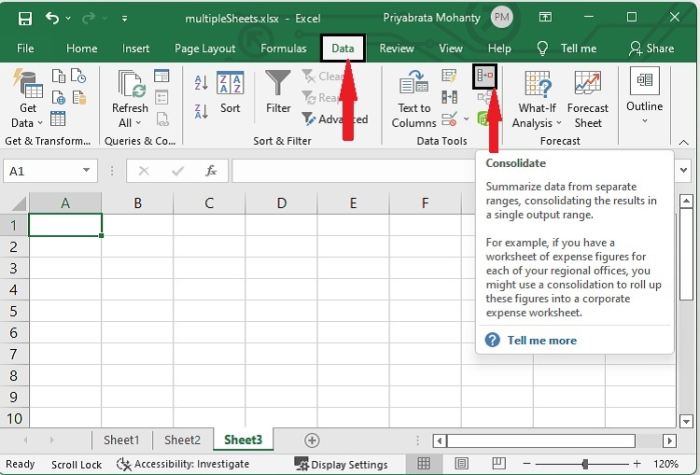
Task: Add a new sheet with plus button
Action: tap(312, 440)
